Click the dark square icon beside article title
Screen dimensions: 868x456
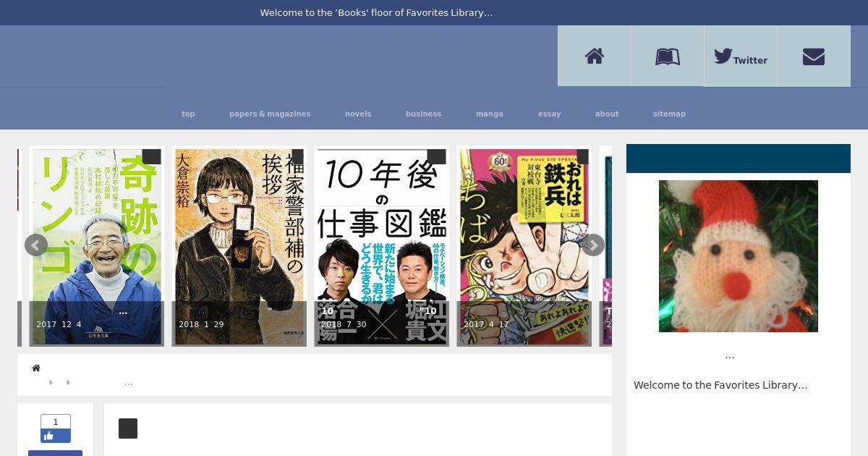tap(128, 428)
